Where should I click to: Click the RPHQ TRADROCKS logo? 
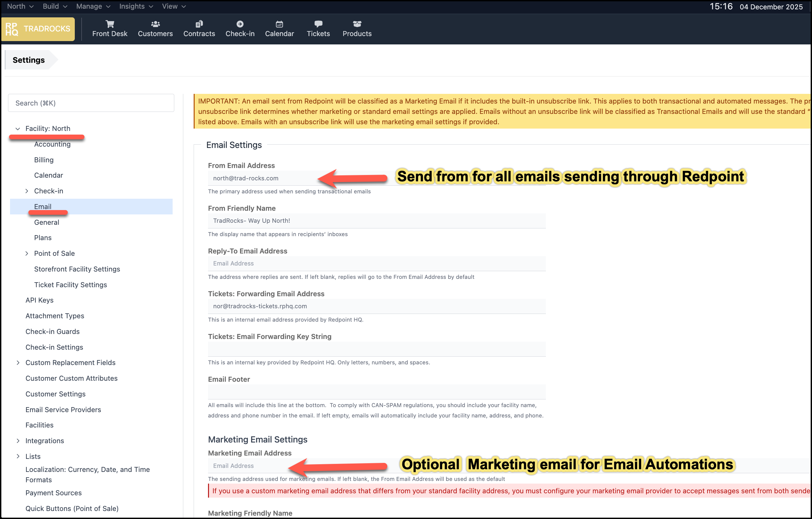[38, 29]
